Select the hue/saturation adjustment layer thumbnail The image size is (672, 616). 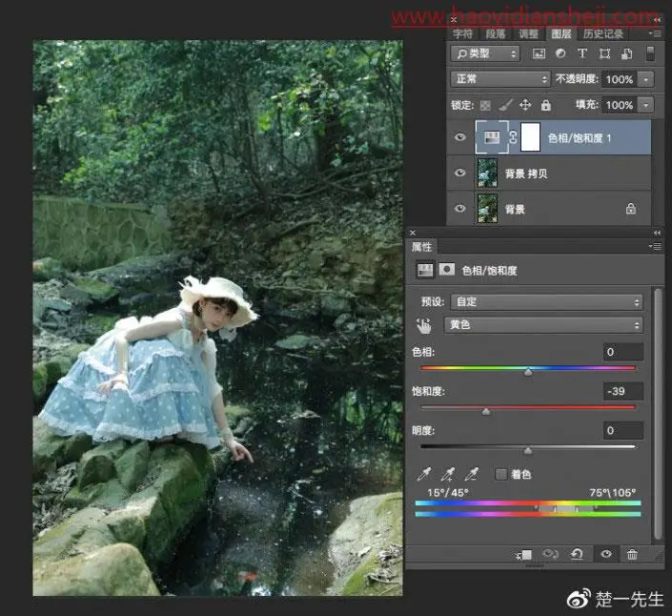[492, 137]
